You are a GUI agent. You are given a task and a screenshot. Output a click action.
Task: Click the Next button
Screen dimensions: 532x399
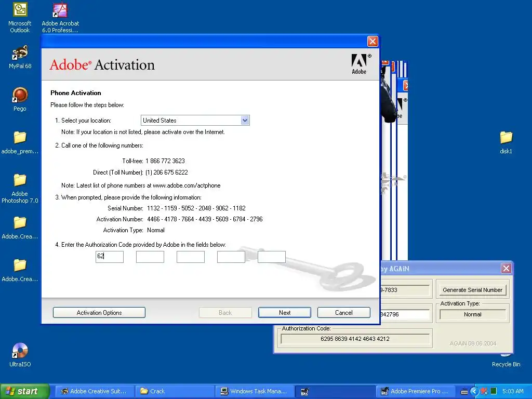pyautogui.click(x=285, y=312)
